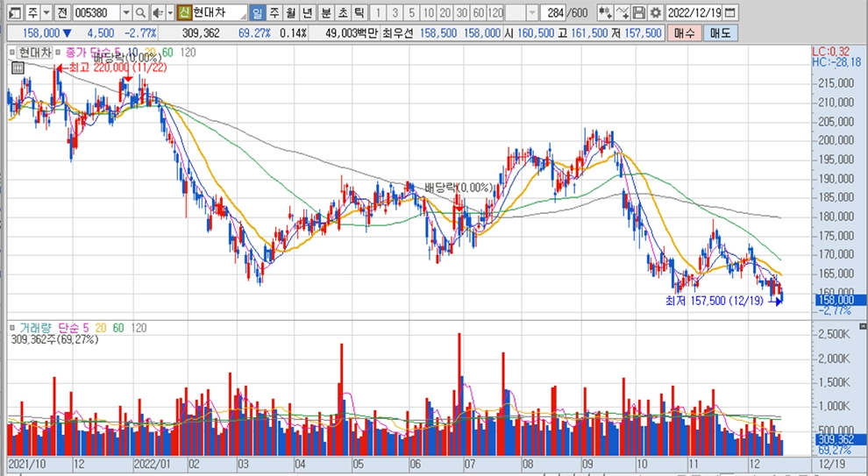Toggle the 거래량 volume indicator square marker

click(x=13, y=327)
